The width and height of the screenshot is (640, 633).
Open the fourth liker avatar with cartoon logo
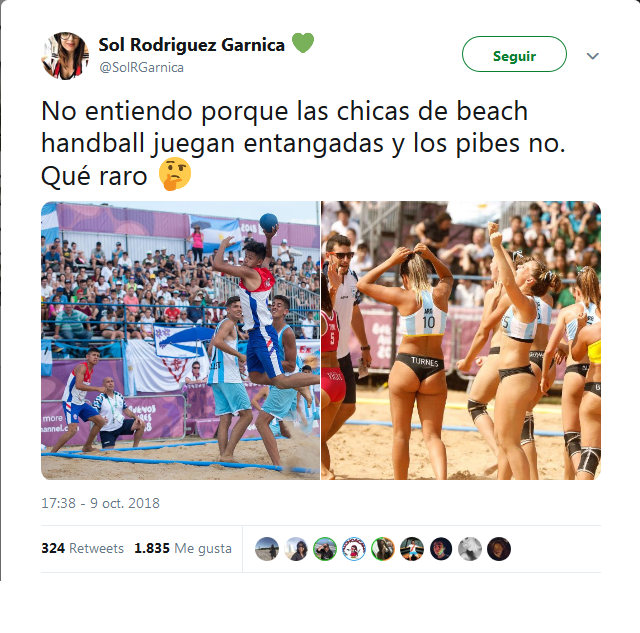[x=354, y=549]
